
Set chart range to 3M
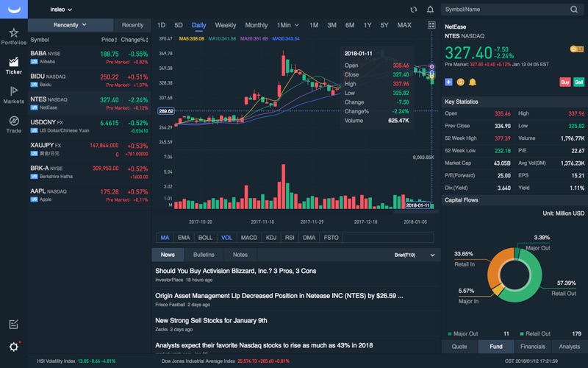coord(332,25)
